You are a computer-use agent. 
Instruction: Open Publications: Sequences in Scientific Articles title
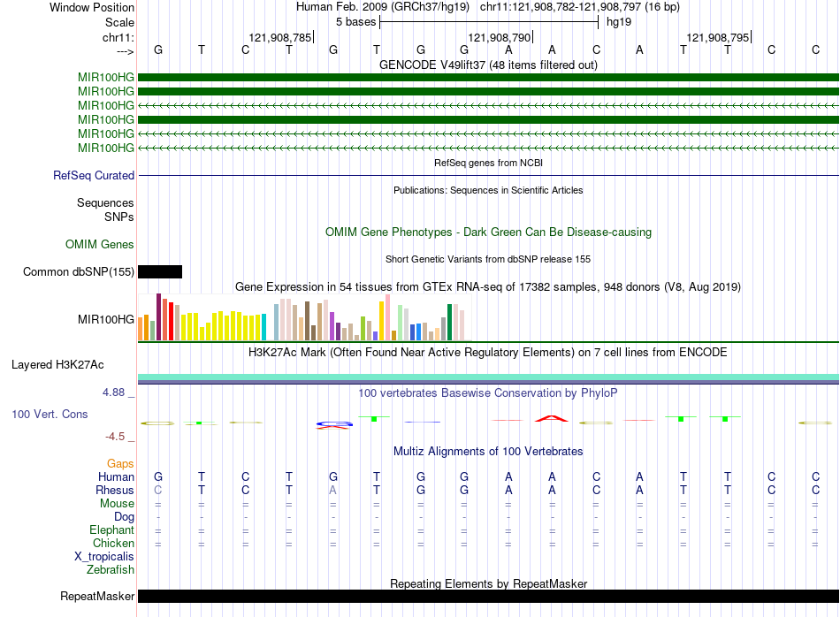coord(488,190)
